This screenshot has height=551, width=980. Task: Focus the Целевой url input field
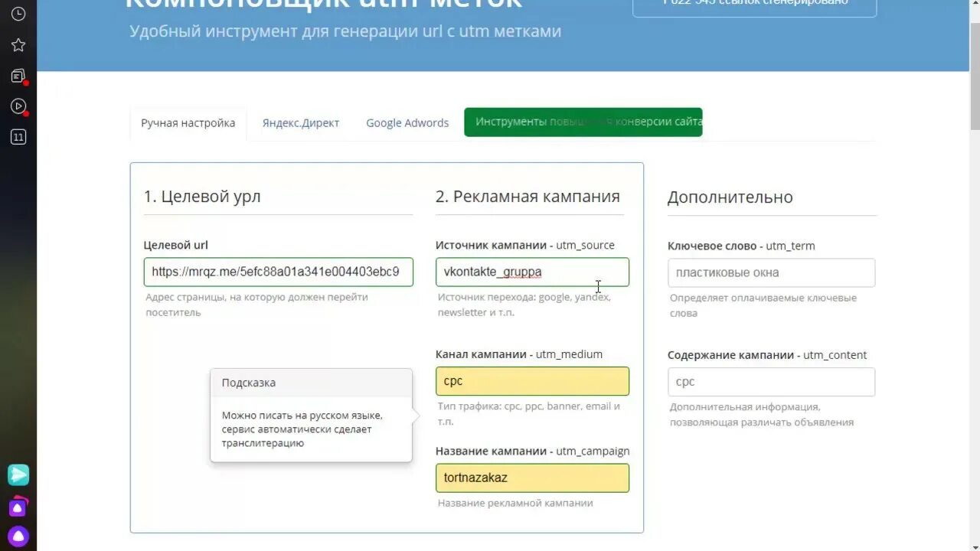coord(279,272)
